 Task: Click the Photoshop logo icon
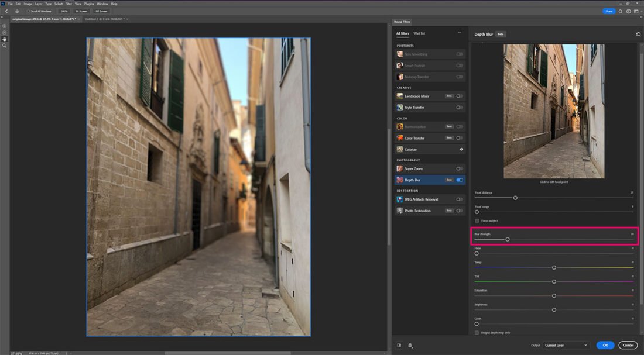coord(3,4)
